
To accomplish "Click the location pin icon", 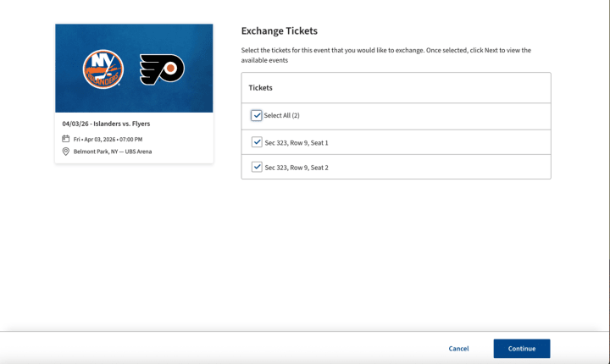I will click(66, 152).
